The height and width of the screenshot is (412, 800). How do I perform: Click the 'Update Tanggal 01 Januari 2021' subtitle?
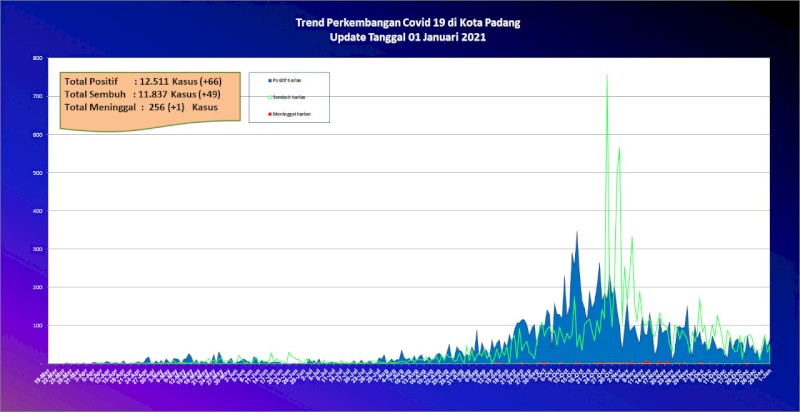(x=408, y=37)
